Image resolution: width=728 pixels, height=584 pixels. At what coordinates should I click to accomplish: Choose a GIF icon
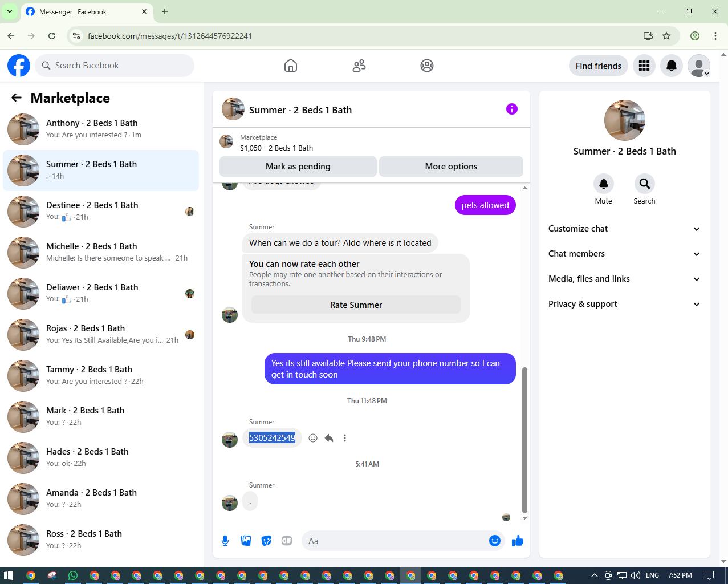tap(287, 541)
